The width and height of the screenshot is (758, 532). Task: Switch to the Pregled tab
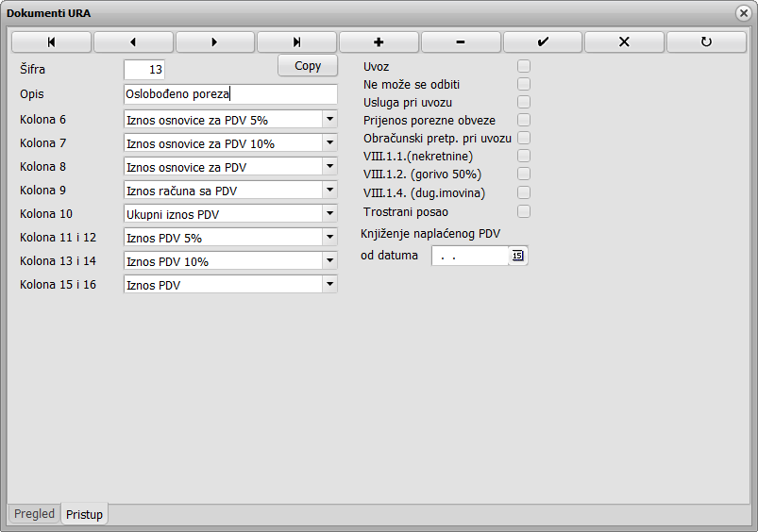click(x=34, y=513)
